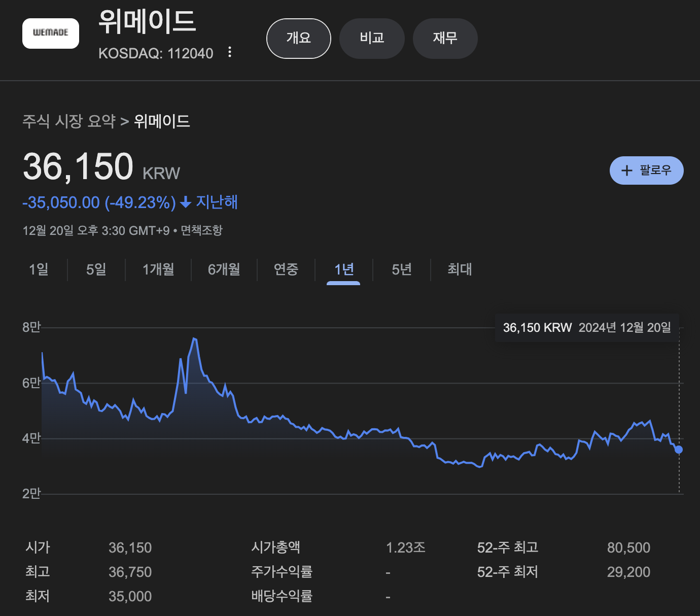This screenshot has height=616, width=700.
Task: Click the 면책조항 disclaimer link
Action: tap(201, 230)
